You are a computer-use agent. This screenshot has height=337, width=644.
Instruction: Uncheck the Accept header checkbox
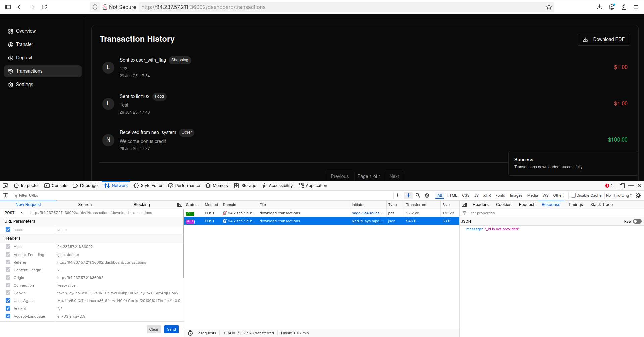pyautogui.click(x=8, y=308)
